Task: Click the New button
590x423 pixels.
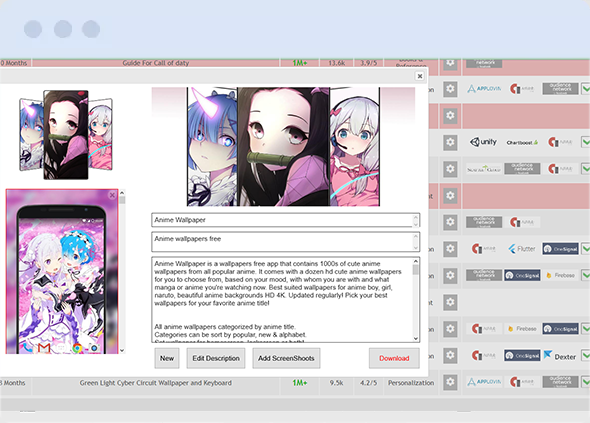Action: point(167,358)
